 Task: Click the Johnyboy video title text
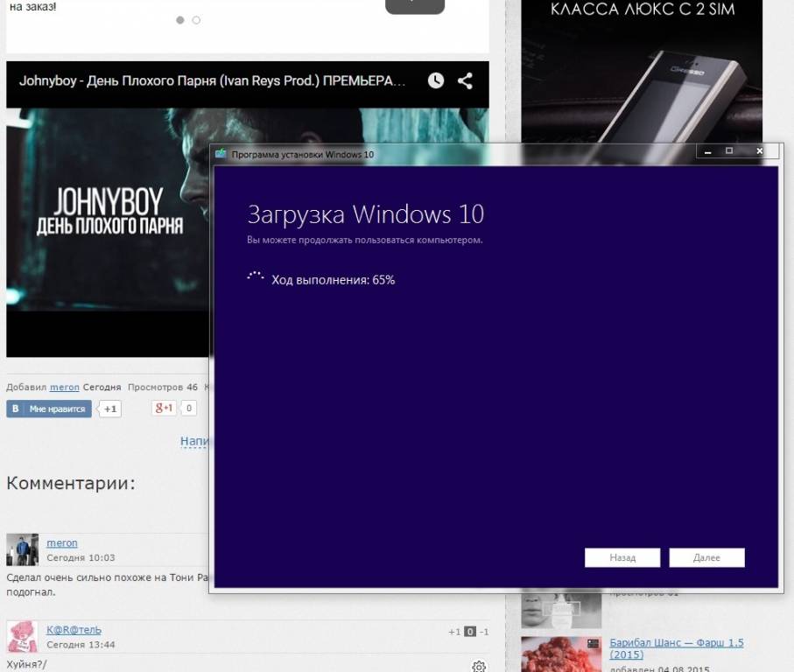coord(212,81)
